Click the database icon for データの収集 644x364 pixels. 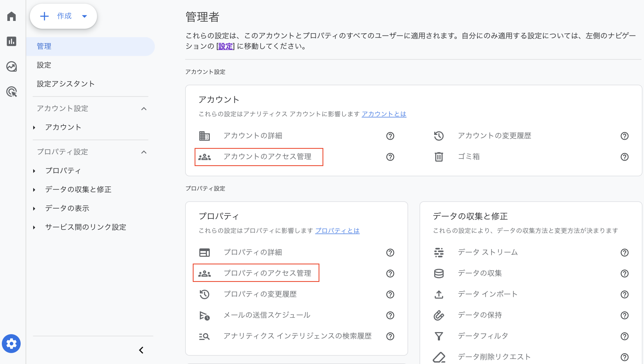439,274
